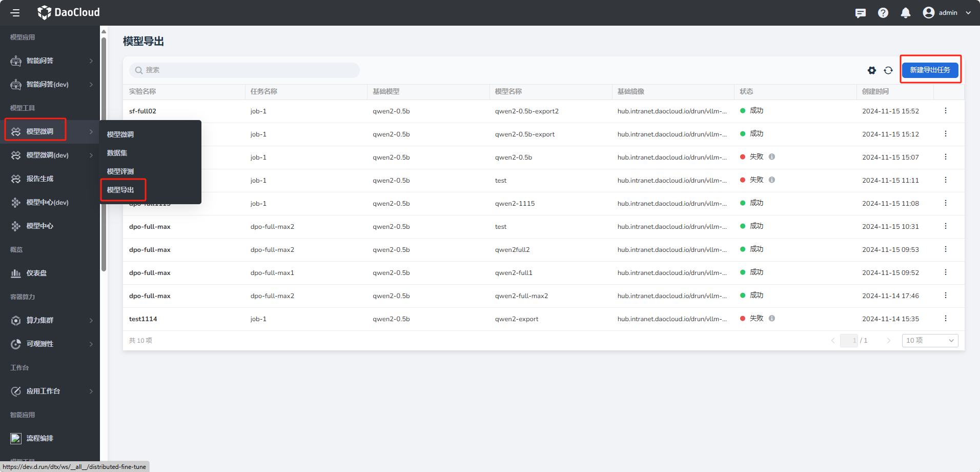Image resolution: width=980 pixels, height=472 pixels.
Task: Open table column settings gear icon
Action: pos(872,70)
